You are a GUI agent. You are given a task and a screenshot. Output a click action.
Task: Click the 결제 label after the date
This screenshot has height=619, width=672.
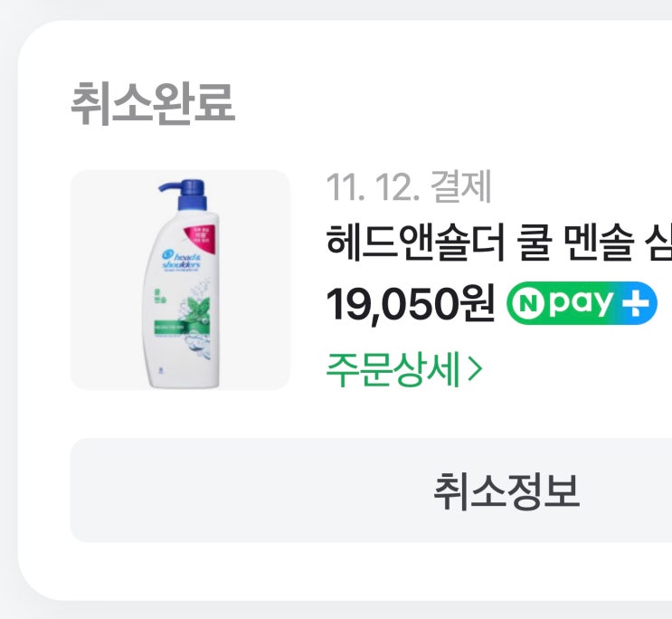[460, 187]
